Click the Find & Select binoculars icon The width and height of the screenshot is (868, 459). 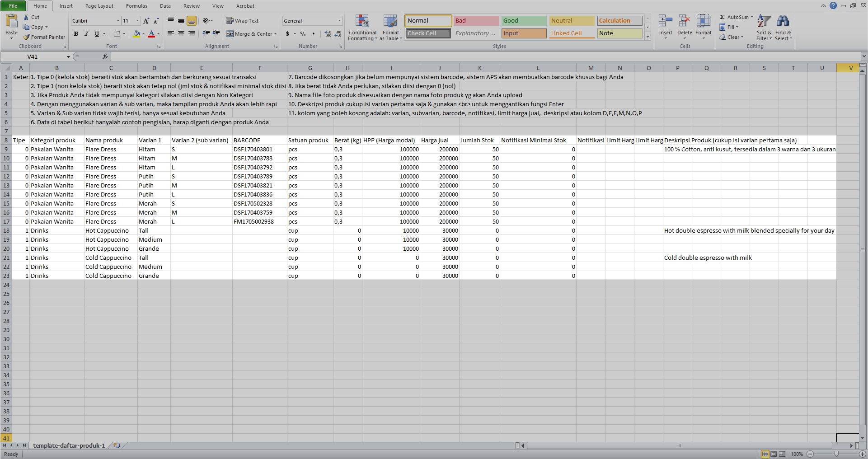pyautogui.click(x=783, y=22)
